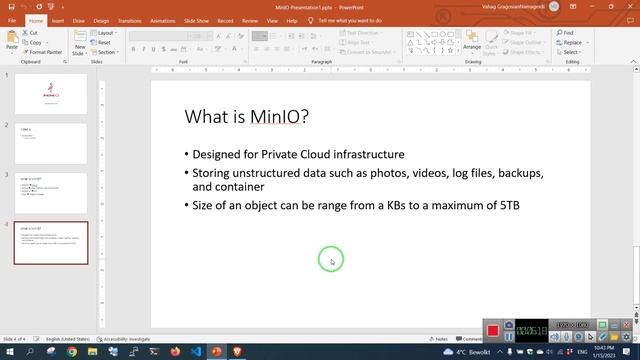This screenshot has height=360, width=640.
Task: Toggle the Notes pane
Action: [x=438, y=339]
